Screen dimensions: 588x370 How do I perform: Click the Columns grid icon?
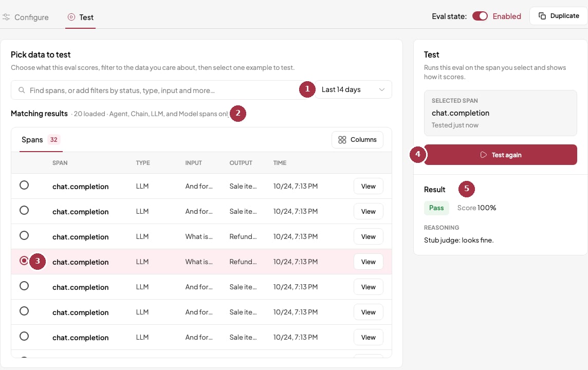tap(342, 139)
